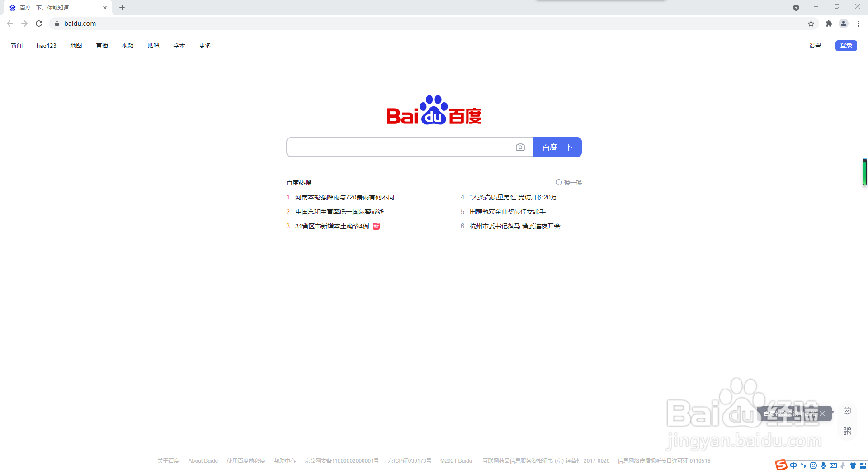The width and height of the screenshot is (868, 470).
Task: Click footer link 京ICP证030173号
Action: [410, 461]
